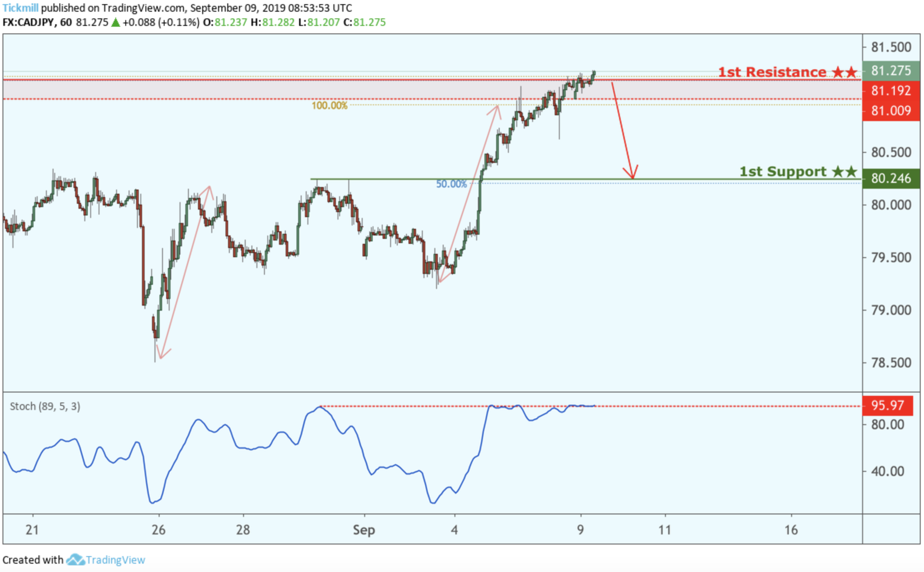Click the Sep date label on time axis
The height and width of the screenshot is (572, 924).
pyautogui.click(x=364, y=530)
